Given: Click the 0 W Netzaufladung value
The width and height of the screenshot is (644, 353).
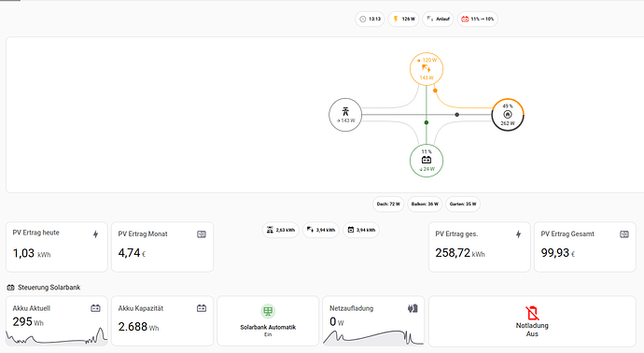Looking at the screenshot, I should pos(336,322).
